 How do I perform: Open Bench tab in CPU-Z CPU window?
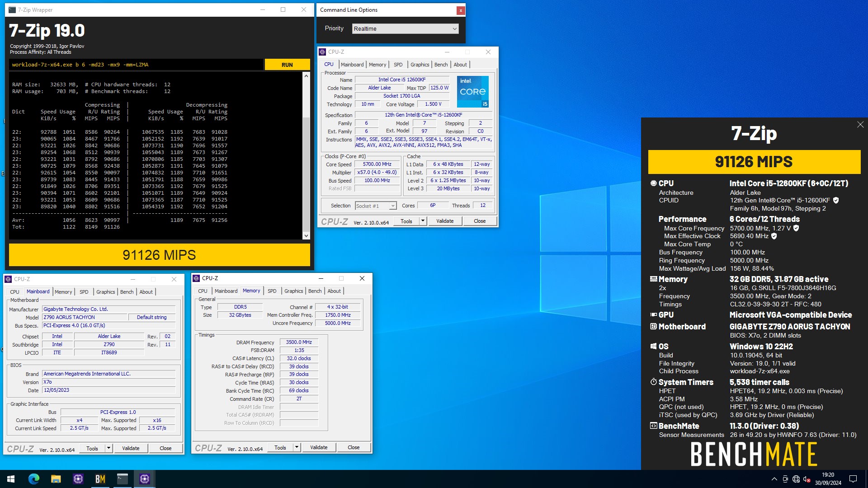(441, 65)
